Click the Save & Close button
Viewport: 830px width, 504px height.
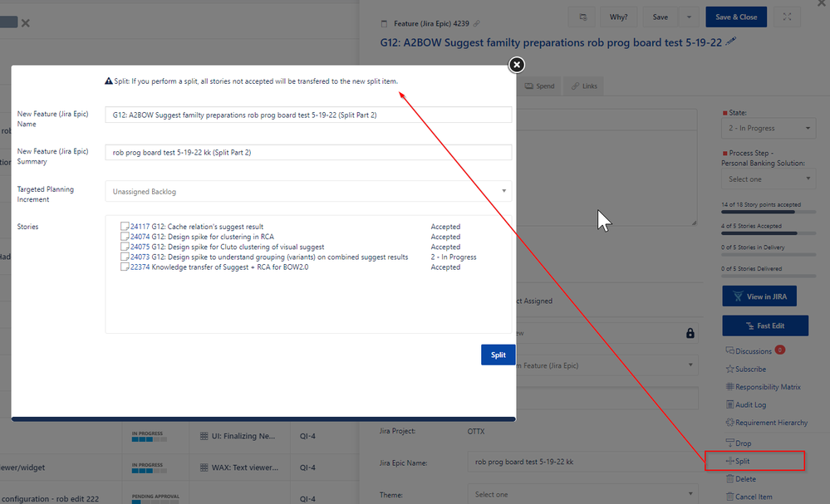(736, 17)
